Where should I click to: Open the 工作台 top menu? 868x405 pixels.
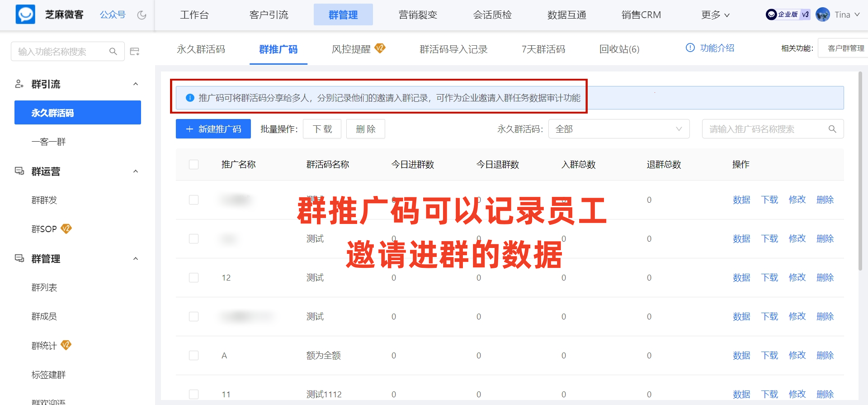point(194,15)
